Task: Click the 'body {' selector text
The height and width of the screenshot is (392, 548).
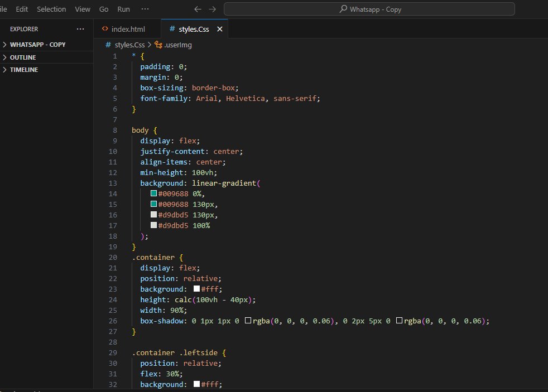Action: coord(145,130)
